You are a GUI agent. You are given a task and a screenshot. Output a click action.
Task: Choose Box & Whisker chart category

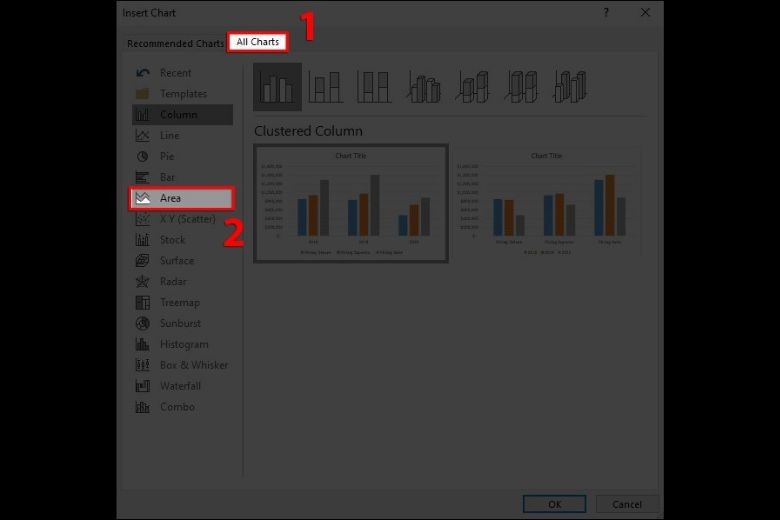click(182, 365)
